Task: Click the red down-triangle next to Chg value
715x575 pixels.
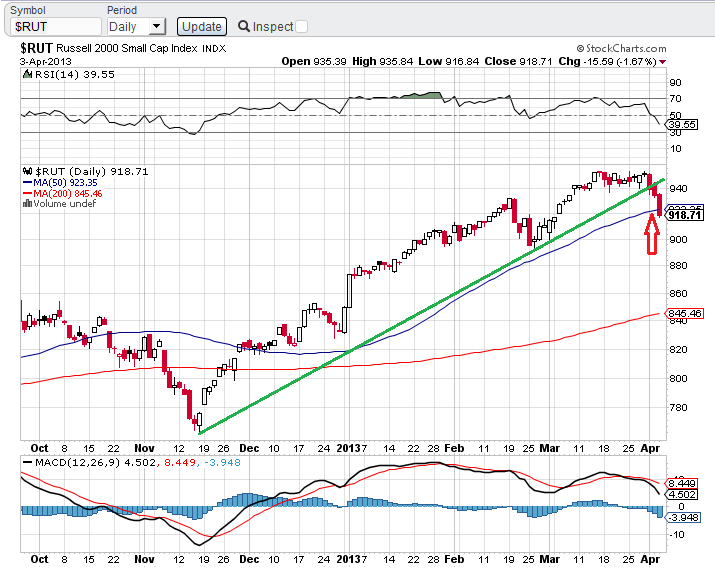Action: click(x=662, y=62)
